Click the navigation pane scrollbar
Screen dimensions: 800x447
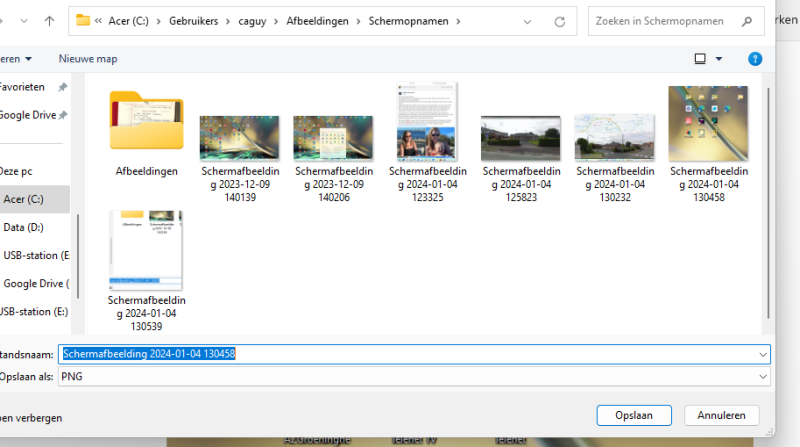pos(78,256)
